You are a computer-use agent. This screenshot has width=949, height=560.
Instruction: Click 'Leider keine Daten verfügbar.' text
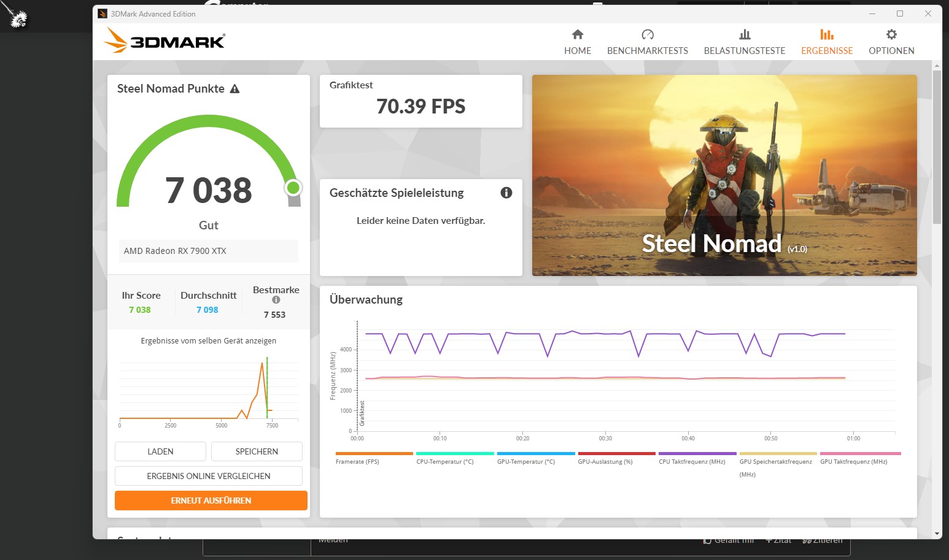click(x=421, y=221)
